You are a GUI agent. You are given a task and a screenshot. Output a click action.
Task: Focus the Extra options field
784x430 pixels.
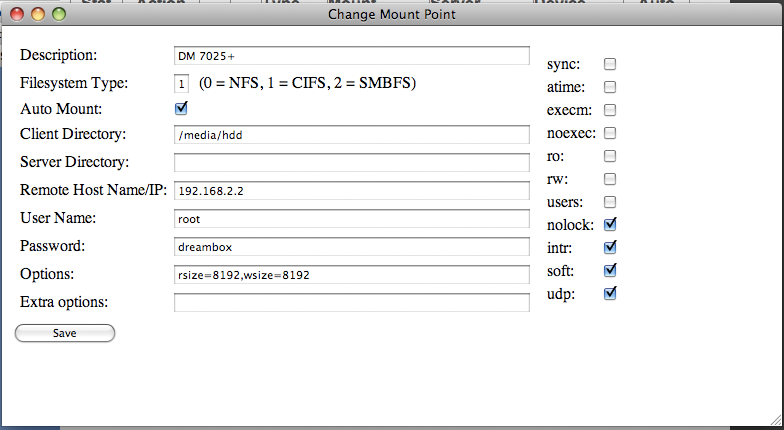[x=351, y=302]
